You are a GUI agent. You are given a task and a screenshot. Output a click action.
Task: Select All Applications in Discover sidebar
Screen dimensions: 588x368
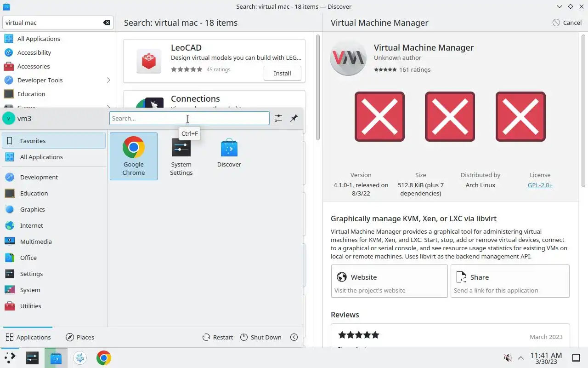tap(58, 39)
